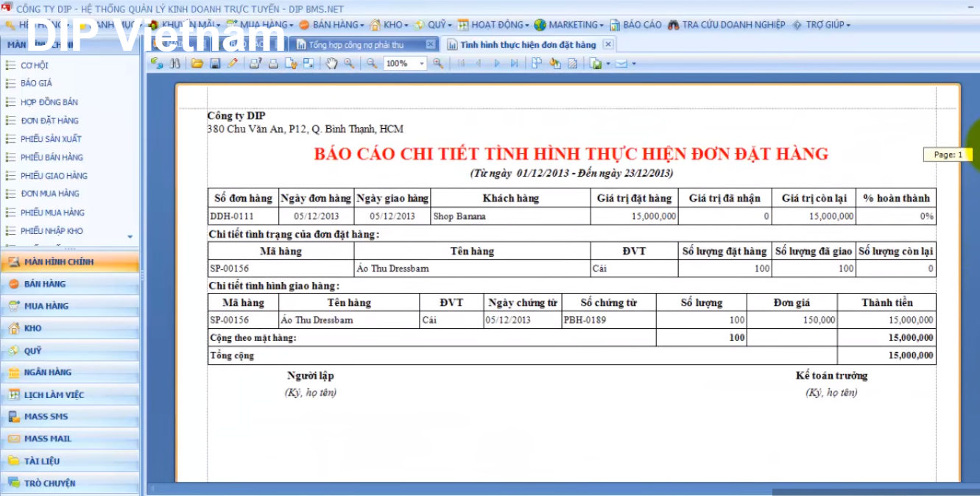Click the scale page icon
Screen dimensions: 980x496
tap(309, 63)
